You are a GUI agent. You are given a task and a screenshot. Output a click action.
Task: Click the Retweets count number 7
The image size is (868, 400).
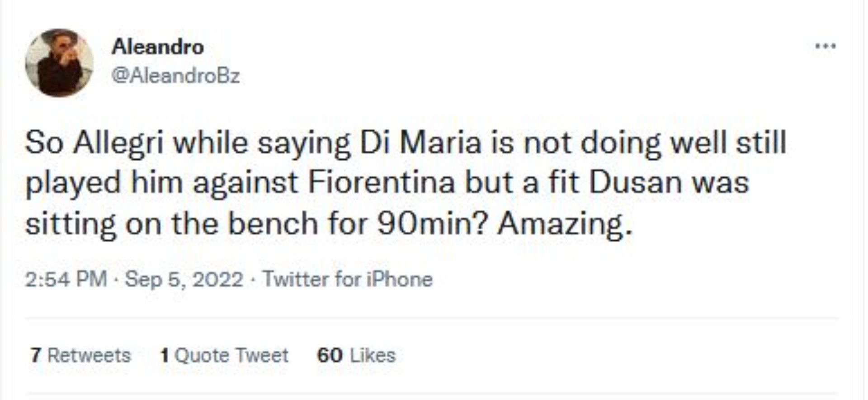(35, 356)
